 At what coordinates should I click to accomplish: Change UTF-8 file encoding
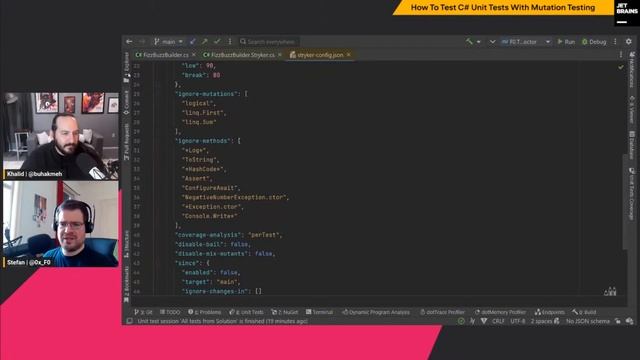pos(518,321)
